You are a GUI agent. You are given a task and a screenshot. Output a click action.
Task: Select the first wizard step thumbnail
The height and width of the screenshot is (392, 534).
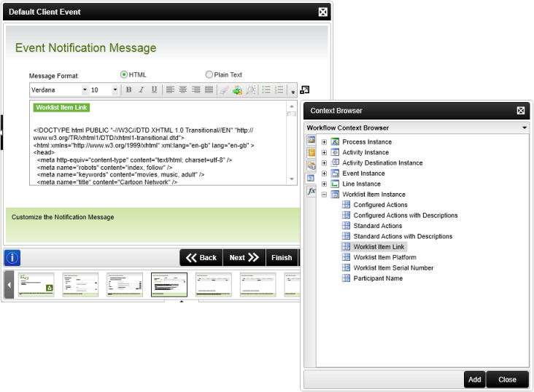(36, 285)
